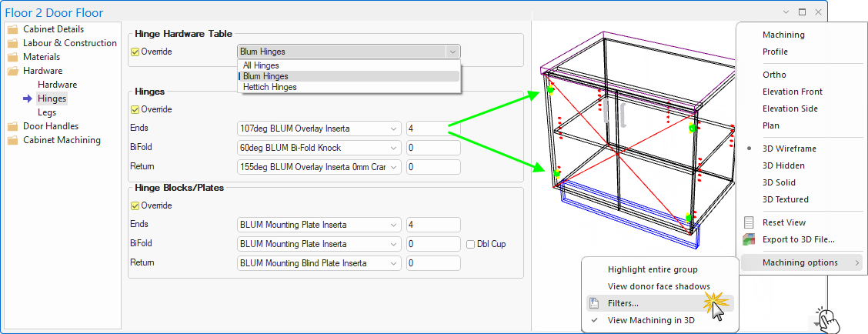Select All Hinges from the dropdown list
The width and height of the screenshot is (868, 334).
pyautogui.click(x=261, y=65)
